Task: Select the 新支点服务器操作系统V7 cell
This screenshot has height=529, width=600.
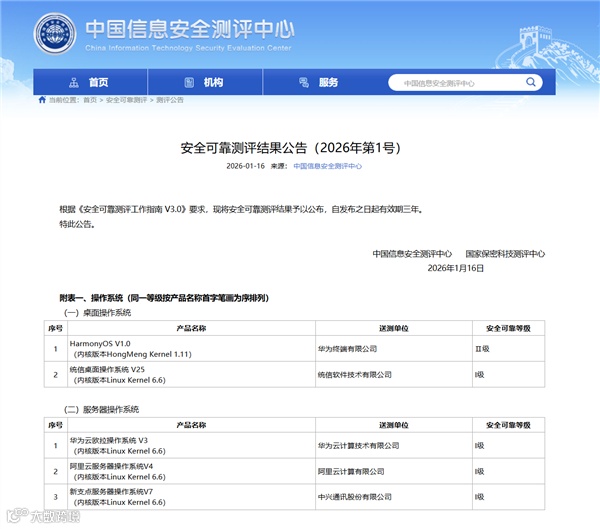Action: [x=191, y=497]
